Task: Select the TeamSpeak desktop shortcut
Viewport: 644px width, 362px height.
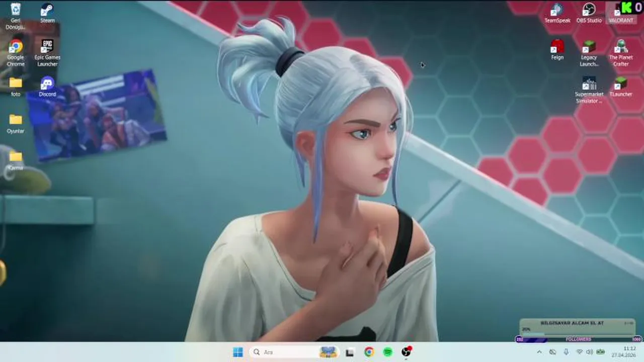Action: coord(557,13)
